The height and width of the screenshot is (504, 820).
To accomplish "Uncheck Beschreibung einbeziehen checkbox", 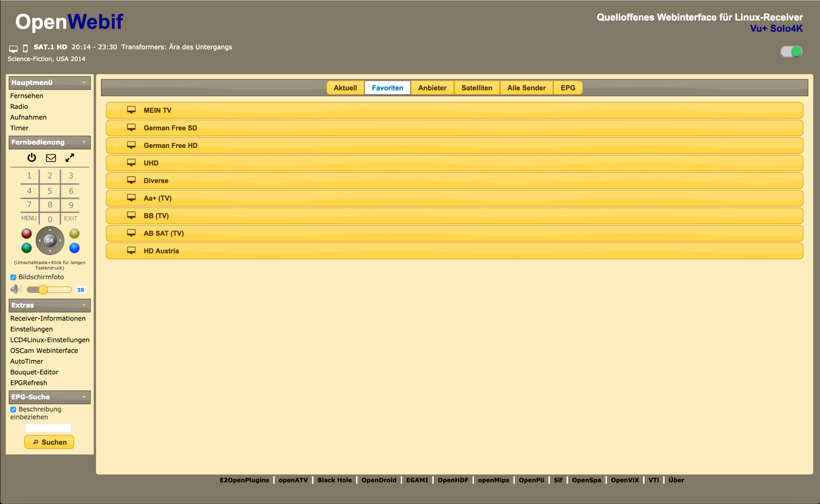I will (13, 409).
